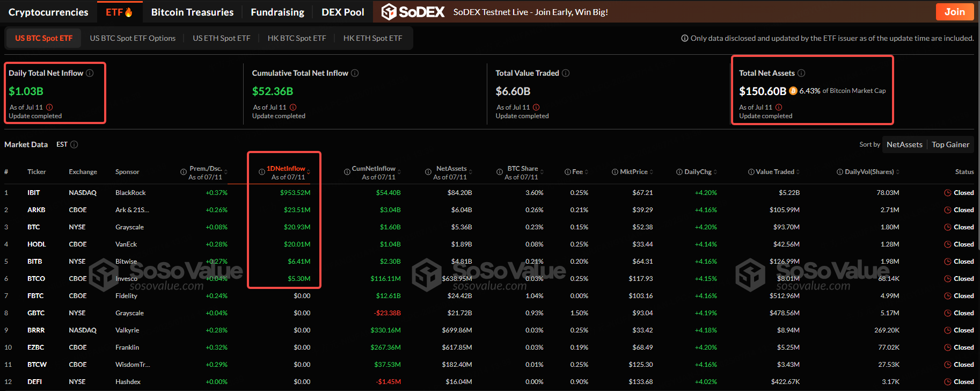Click the info icon beside Cumulative Total Net Inflow
This screenshot has width=980, height=391.
coord(355,73)
